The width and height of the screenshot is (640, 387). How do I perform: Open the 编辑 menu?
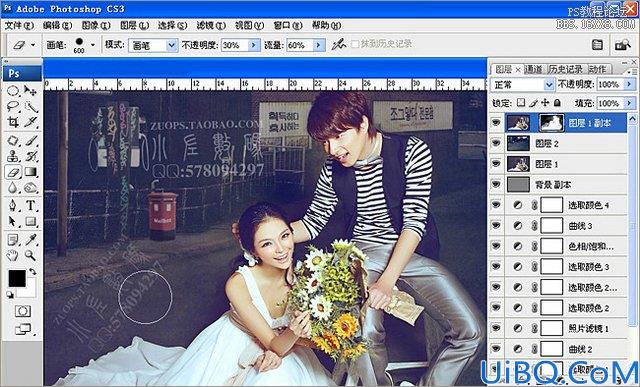[58, 25]
